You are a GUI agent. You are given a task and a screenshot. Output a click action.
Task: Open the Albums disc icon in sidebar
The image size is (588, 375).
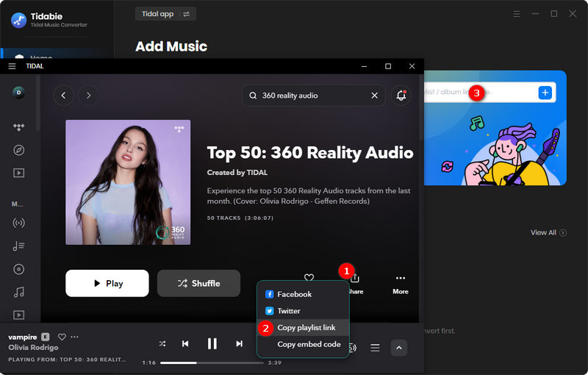[19, 269]
